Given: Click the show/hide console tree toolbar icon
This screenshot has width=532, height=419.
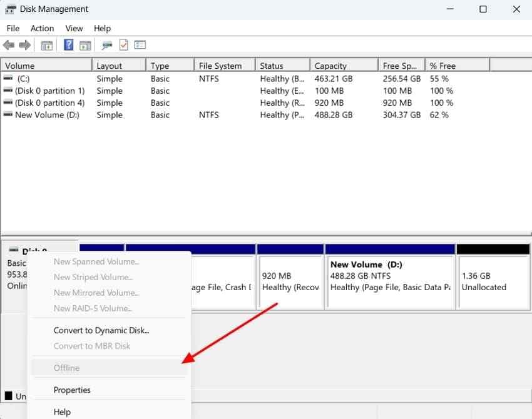Looking at the screenshot, I should tap(47, 45).
